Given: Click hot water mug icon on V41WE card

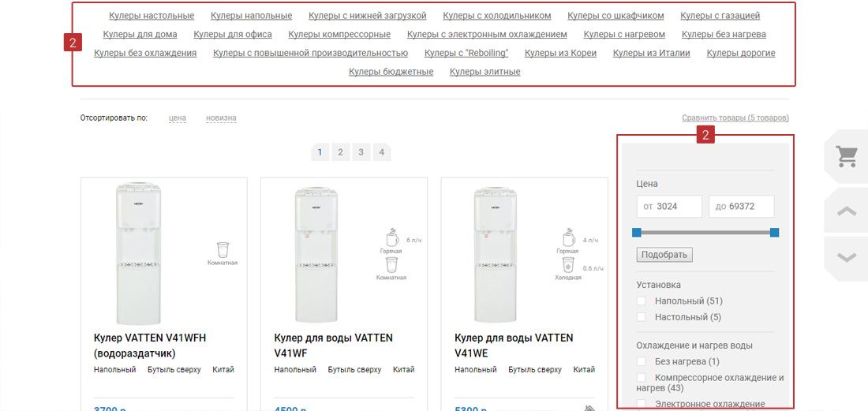Looking at the screenshot, I should pyautogui.click(x=569, y=237).
